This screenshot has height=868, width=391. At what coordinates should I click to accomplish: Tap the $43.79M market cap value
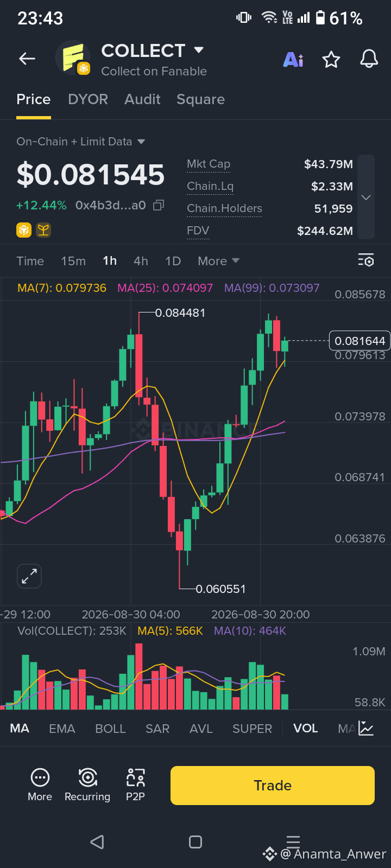pos(329,164)
